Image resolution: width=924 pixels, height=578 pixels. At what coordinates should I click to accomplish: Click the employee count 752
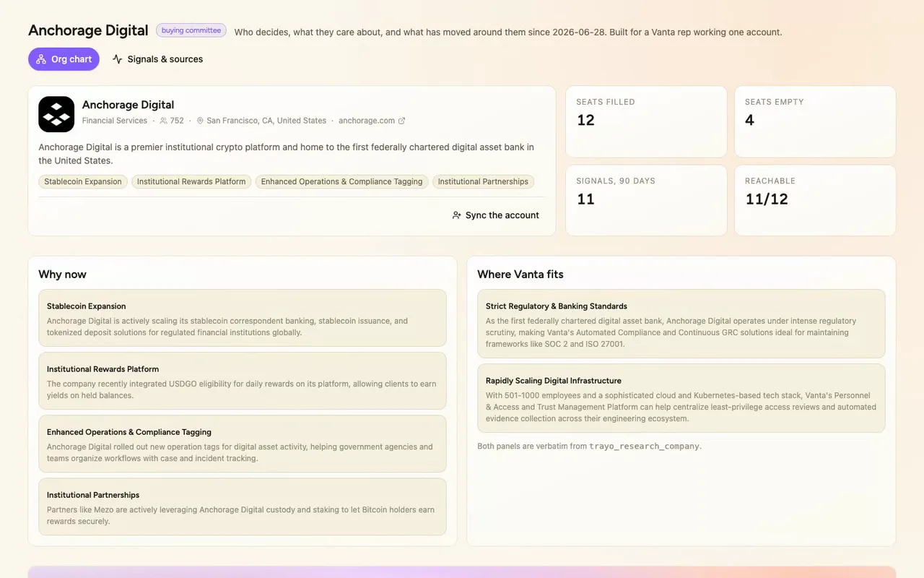click(x=177, y=121)
